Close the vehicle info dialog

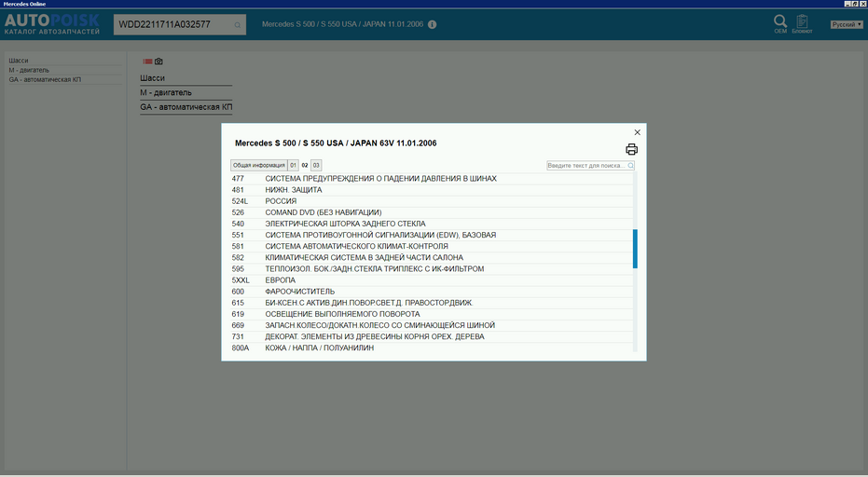(x=637, y=132)
